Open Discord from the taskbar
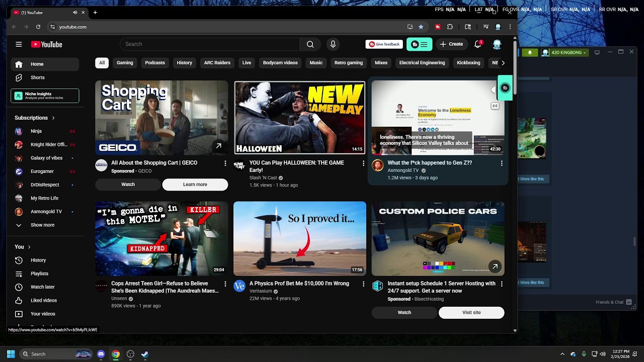Screen dimensions: 644x362 (101, 354)
